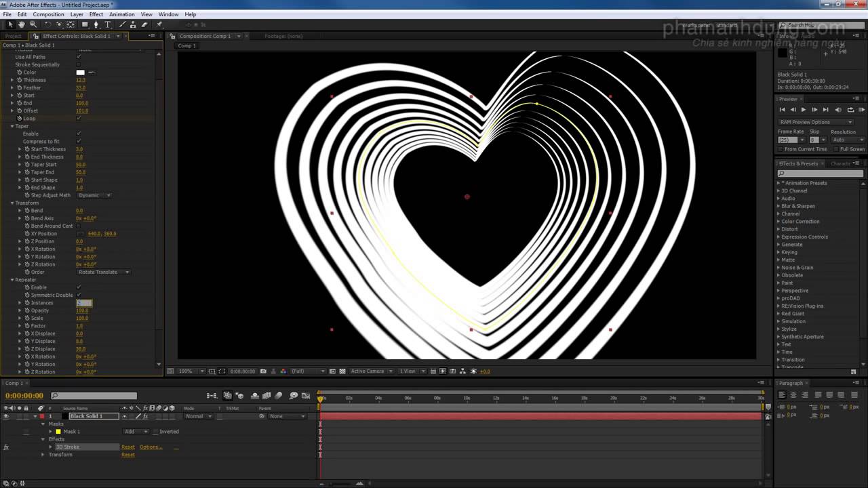The image size is (868, 488).
Task: Click the Options link for 3D Stroke
Action: pos(151,447)
